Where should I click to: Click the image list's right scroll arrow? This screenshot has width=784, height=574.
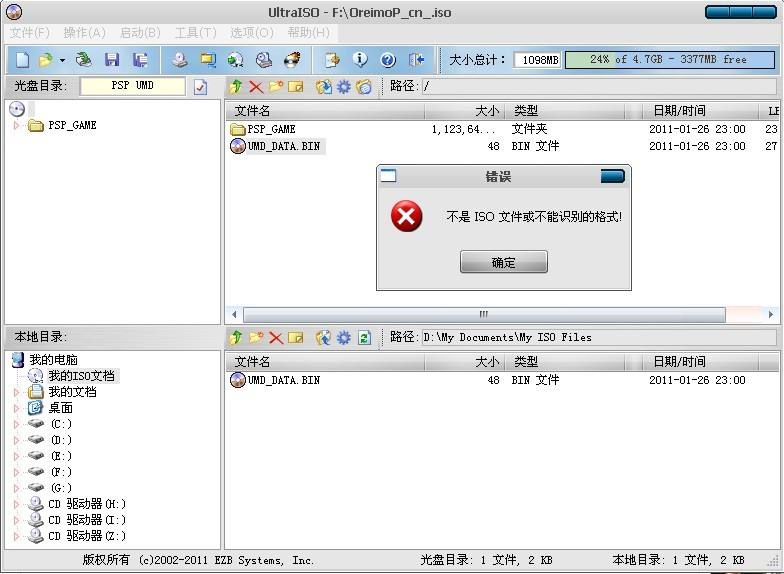point(770,314)
